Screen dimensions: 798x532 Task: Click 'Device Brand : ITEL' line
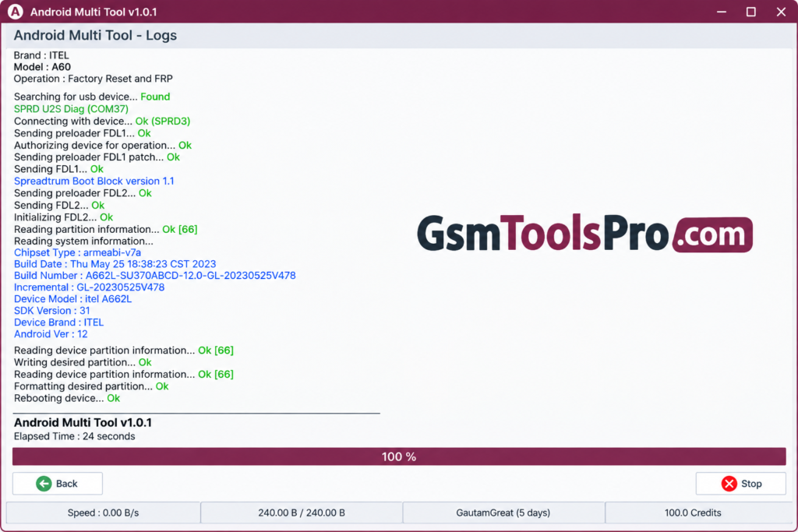(x=58, y=322)
